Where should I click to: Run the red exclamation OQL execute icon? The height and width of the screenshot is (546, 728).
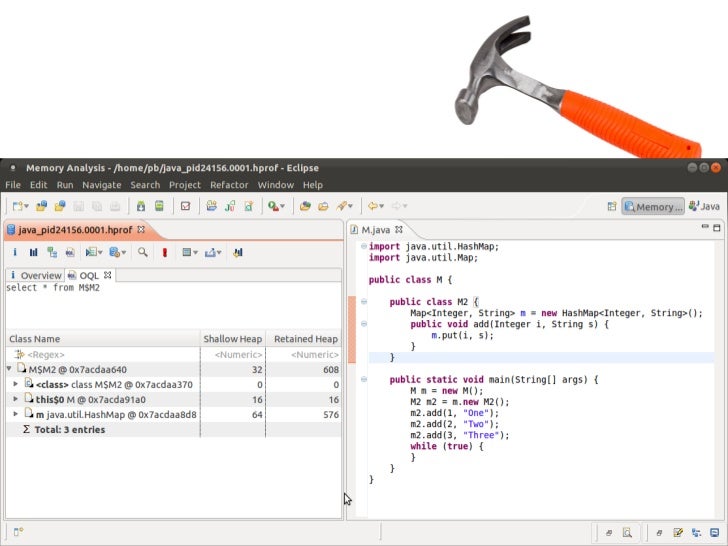164,253
